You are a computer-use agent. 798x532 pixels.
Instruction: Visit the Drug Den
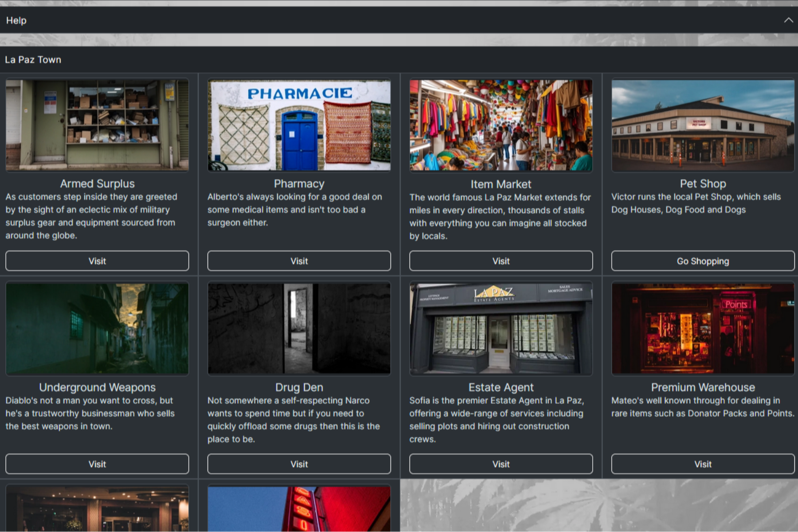[x=299, y=464]
